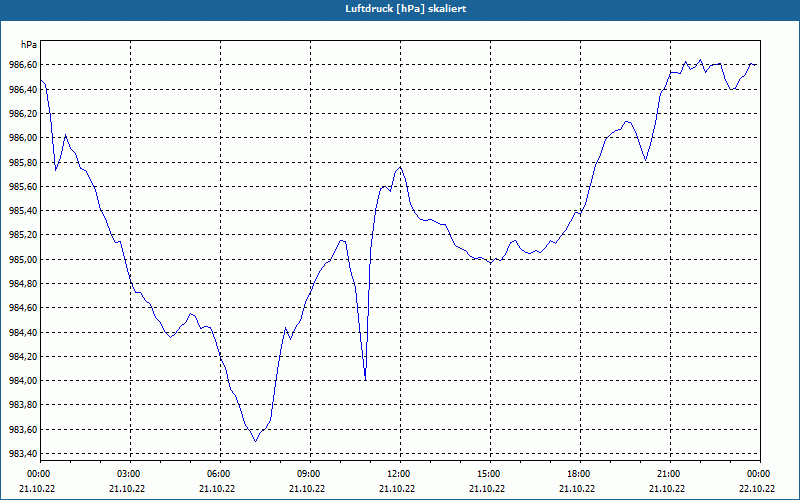This screenshot has width=800, height=500.
Task: Click the 986,60 axis value
Action: (x=23, y=65)
